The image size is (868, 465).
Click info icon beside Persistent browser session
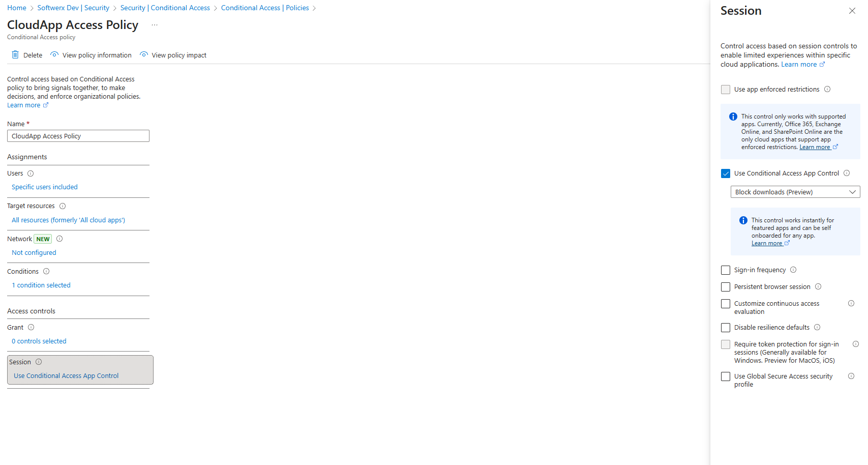(x=818, y=286)
